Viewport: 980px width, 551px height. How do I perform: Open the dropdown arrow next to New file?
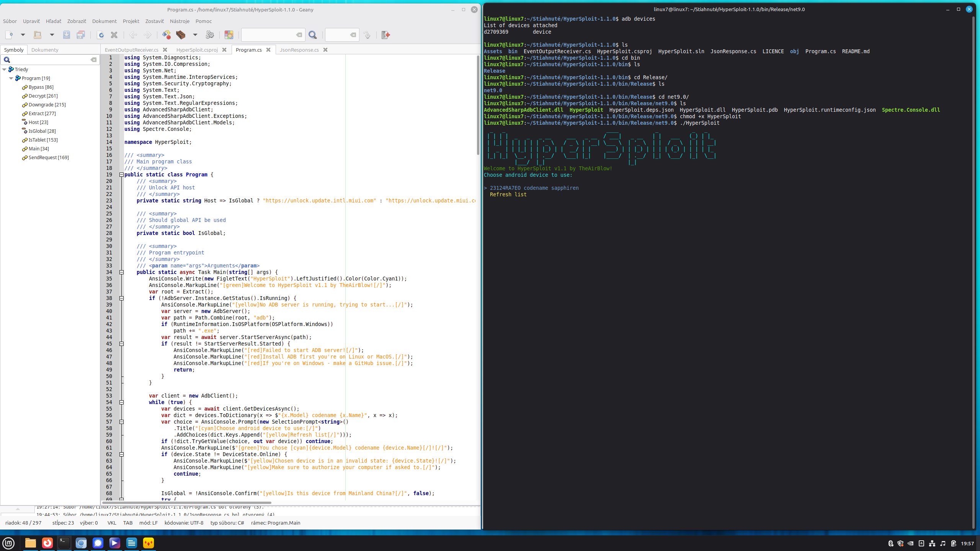coord(23,35)
